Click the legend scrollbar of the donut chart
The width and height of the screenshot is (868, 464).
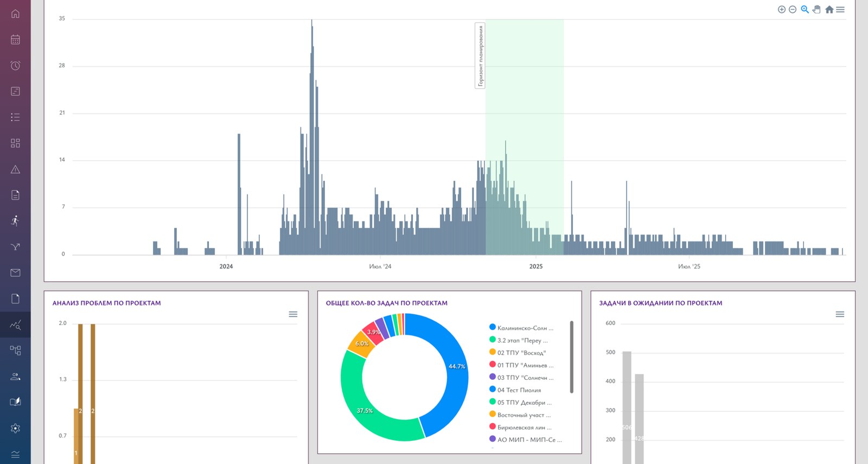(572, 357)
